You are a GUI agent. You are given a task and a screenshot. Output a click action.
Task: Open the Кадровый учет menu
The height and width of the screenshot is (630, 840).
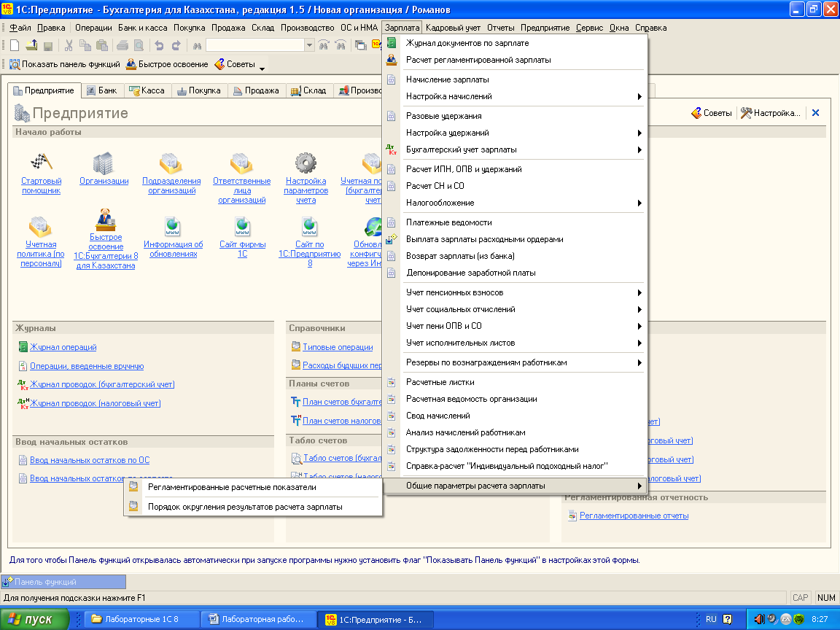point(453,28)
